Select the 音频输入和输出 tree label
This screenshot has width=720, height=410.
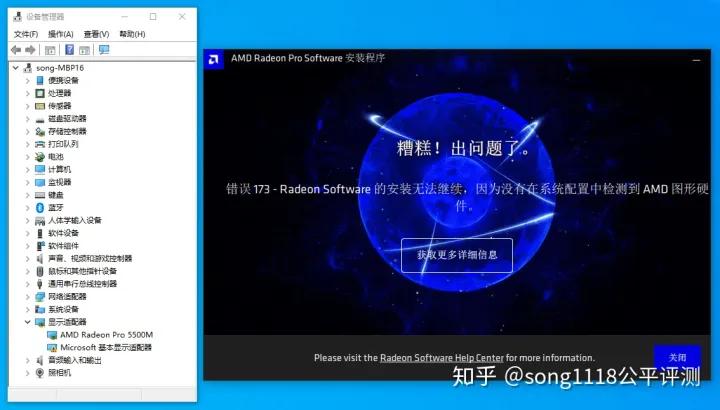(75, 360)
